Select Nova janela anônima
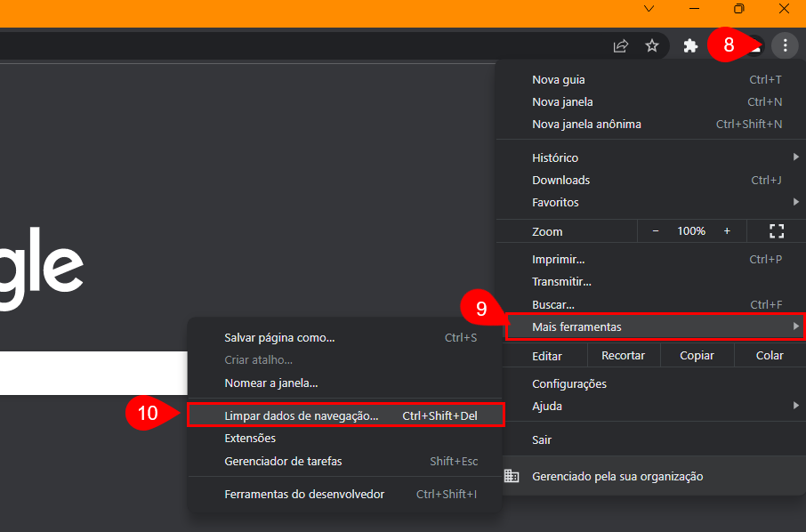Image resolution: width=806 pixels, height=532 pixels. pos(586,124)
